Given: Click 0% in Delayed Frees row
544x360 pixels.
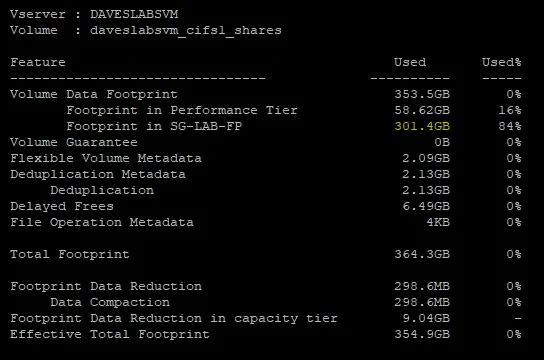Looking at the screenshot, I should click(513, 206).
